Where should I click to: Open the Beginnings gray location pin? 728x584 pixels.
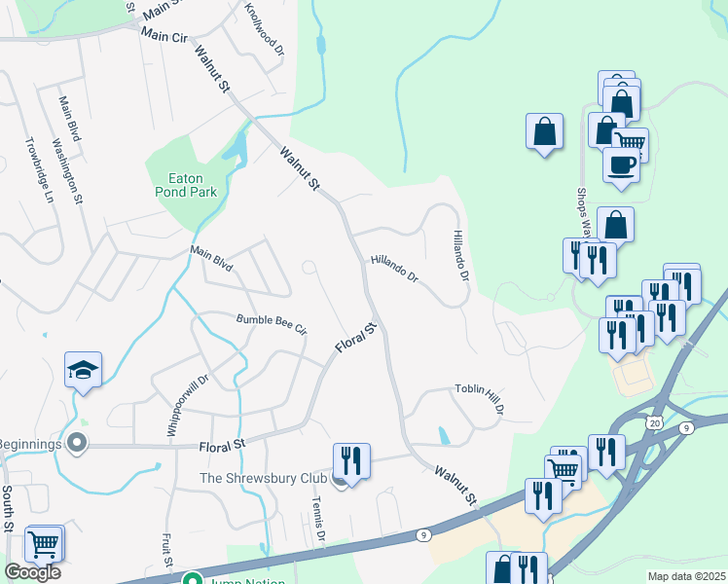tap(77, 444)
